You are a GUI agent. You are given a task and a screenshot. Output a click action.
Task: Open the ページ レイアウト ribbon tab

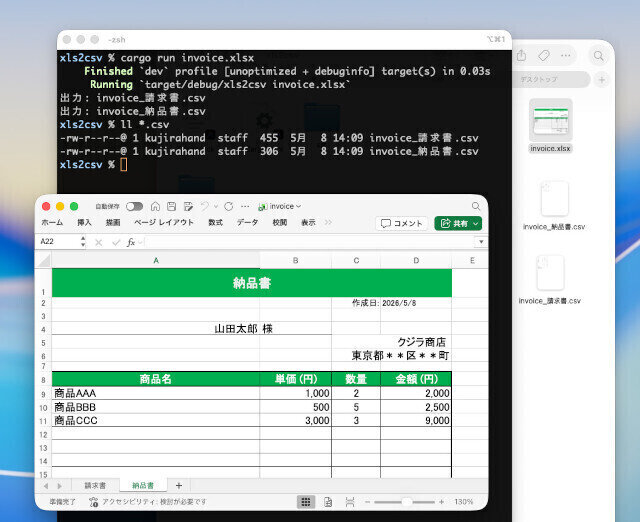tap(164, 222)
